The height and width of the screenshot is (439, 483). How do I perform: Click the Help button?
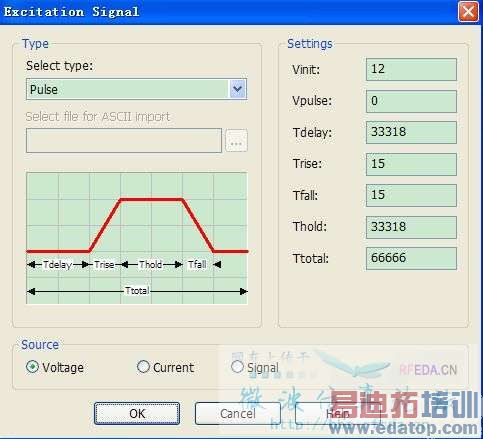[x=338, y=413]
